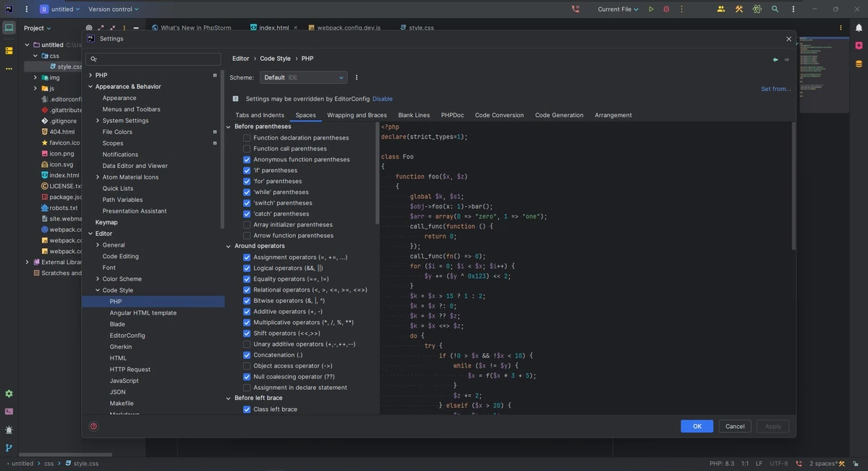Screen dimensions: 868x471
Task: Click PHP: 8.3 in status bar
Action: [x=722, y=463]
